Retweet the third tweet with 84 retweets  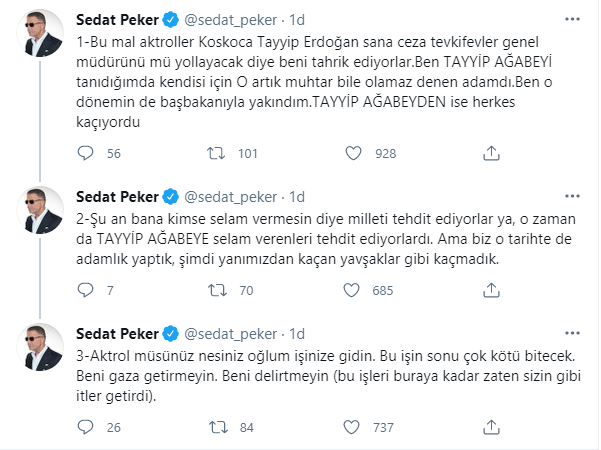(x=215, y=427)
